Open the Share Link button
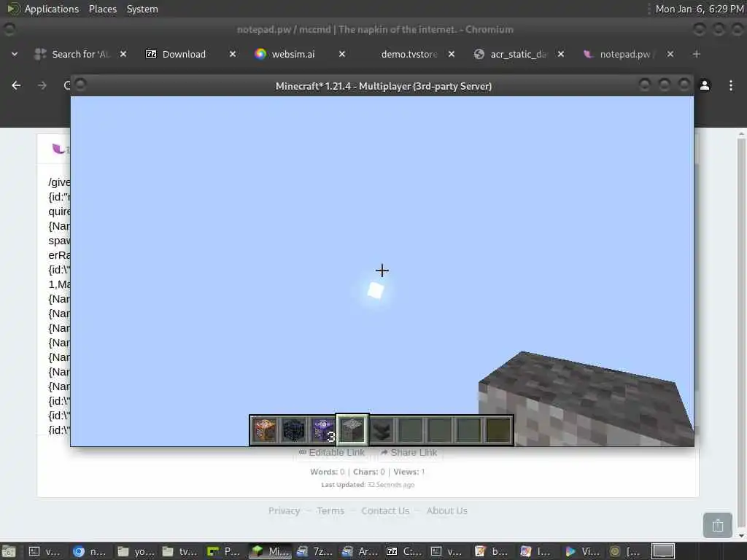The height and width of the screenshot is (560, 747). point(409,452)
